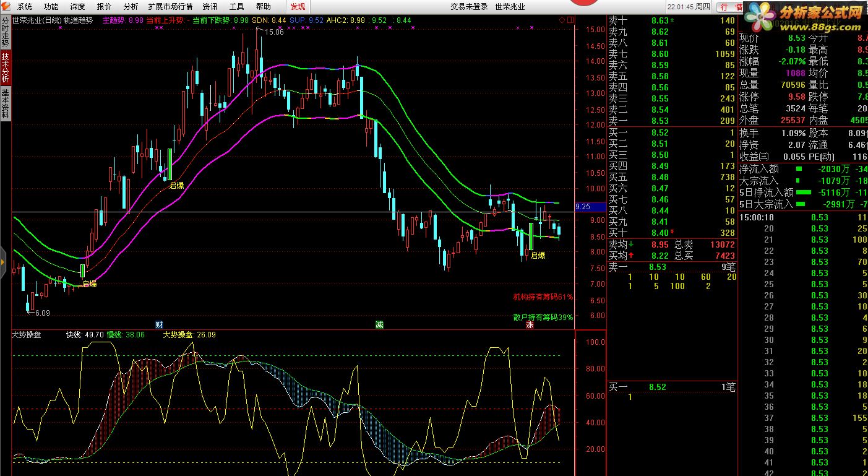Click the 15.06 high price label
Screen dimensions: 868x476
point(273,32)
